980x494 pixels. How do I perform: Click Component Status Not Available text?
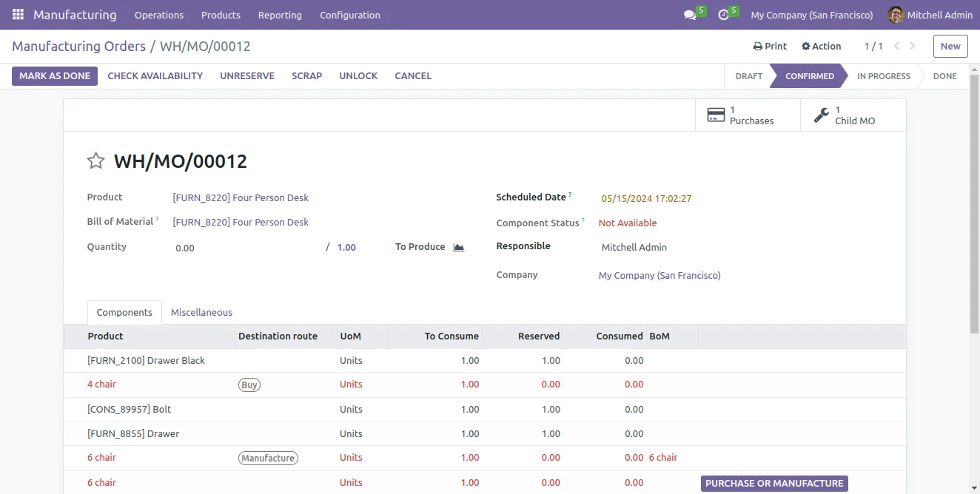pos(628,223)
